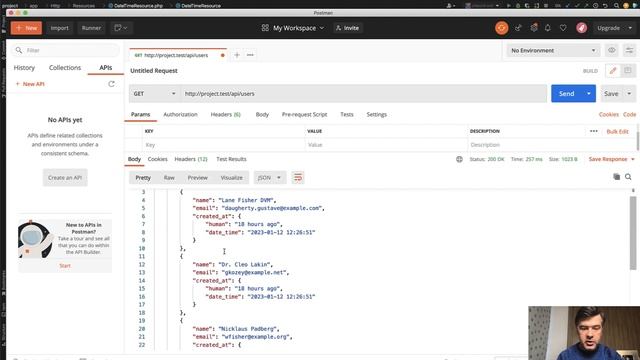Click the orange New button

[26, 28]
